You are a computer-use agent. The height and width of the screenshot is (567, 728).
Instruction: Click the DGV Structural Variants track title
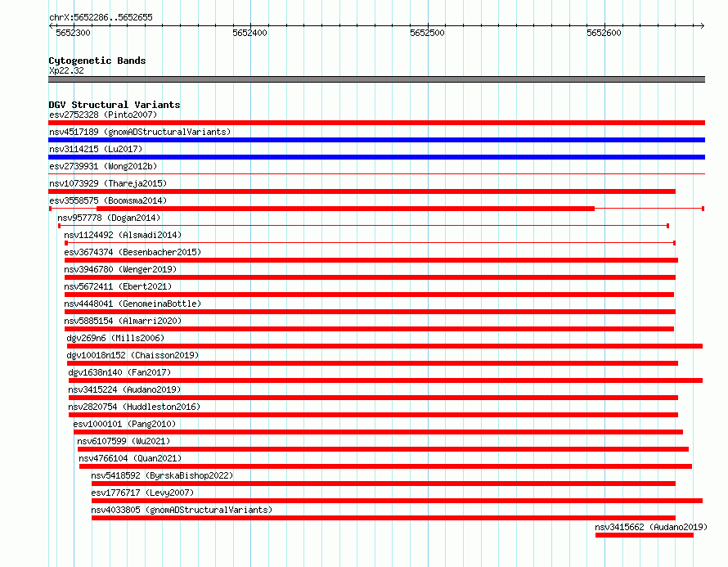tap(115, 105)
